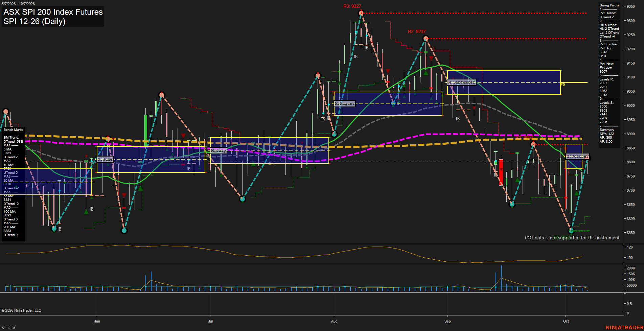Click the ASX SPI 200 Index Futures title
Viewport: 644px width, 331px height.
pyautogui.click(x=53, y=12)
